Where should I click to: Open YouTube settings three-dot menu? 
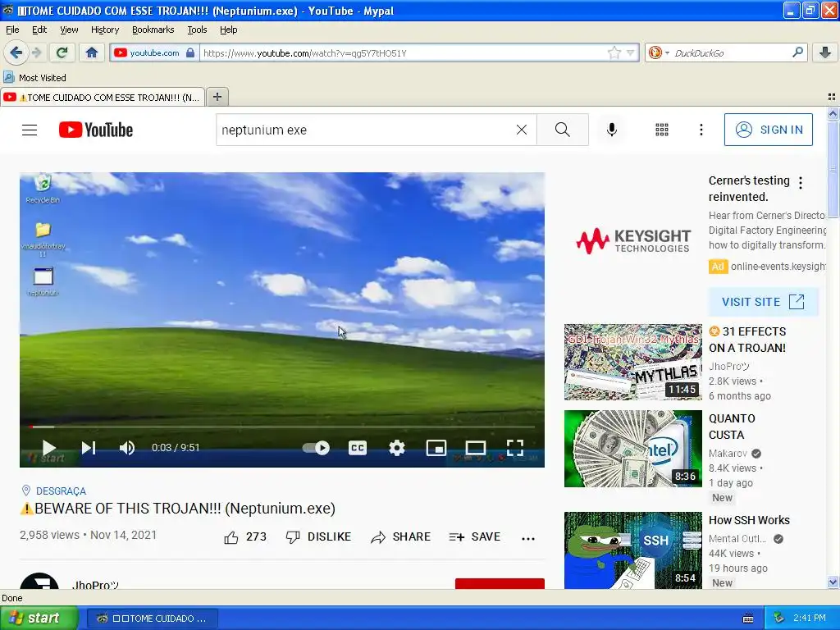701,130
